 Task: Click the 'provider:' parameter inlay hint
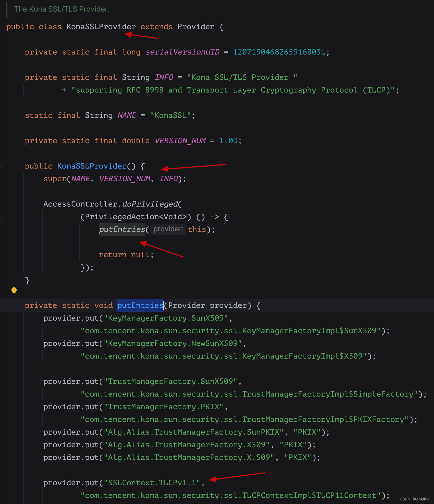tap(168, 229)
